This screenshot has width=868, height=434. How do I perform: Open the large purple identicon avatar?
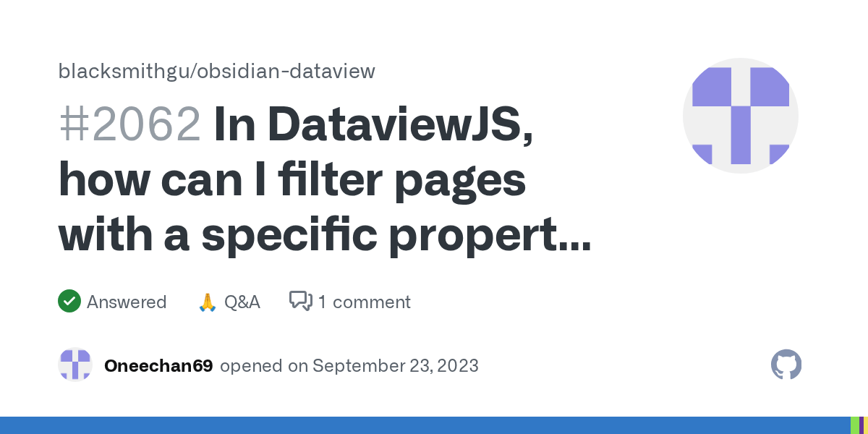coord(741,116)
